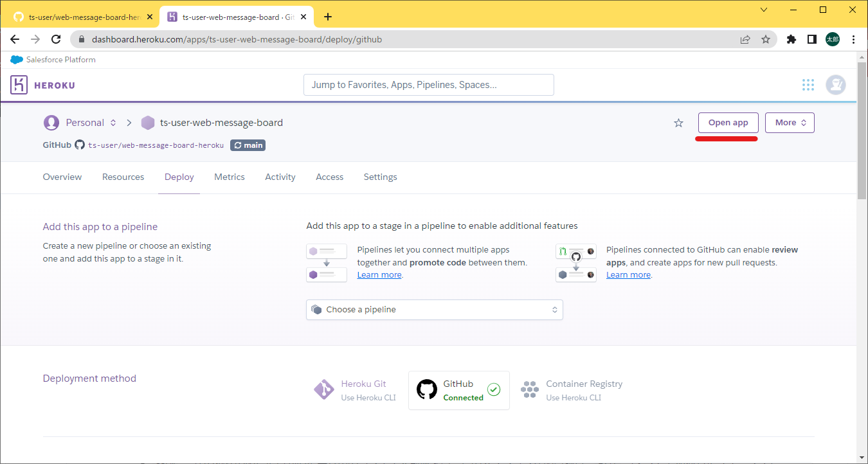
Task: Open the browser Extensions puzzle icon
Action: [791, 39]
